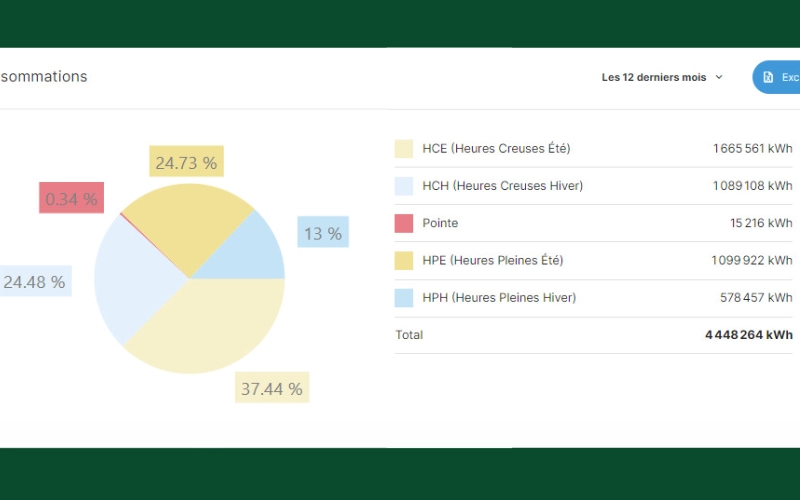800x500 pixels.
Task: Select the "HCE (Heures Creuses Été)" legend label
Action: [x=496, y=149]
